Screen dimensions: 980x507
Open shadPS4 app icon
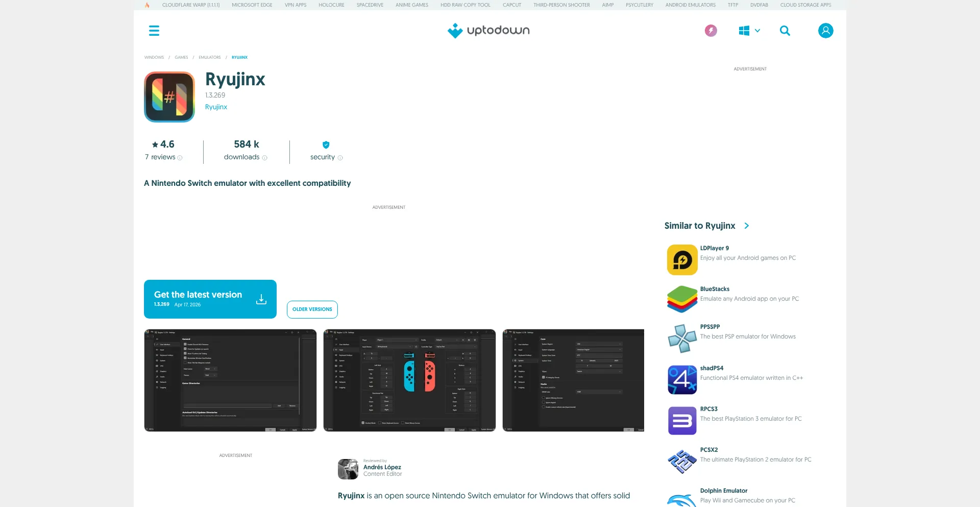[x=682, y=380]
